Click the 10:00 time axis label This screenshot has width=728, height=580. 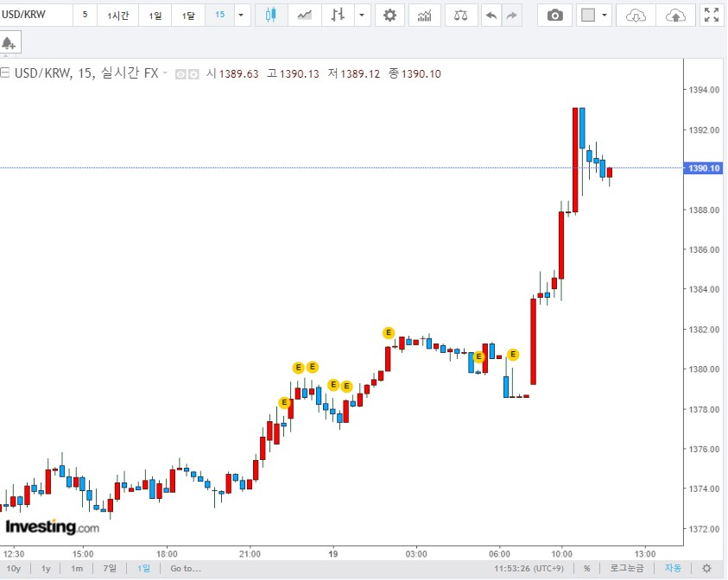(x=561, y=554)
